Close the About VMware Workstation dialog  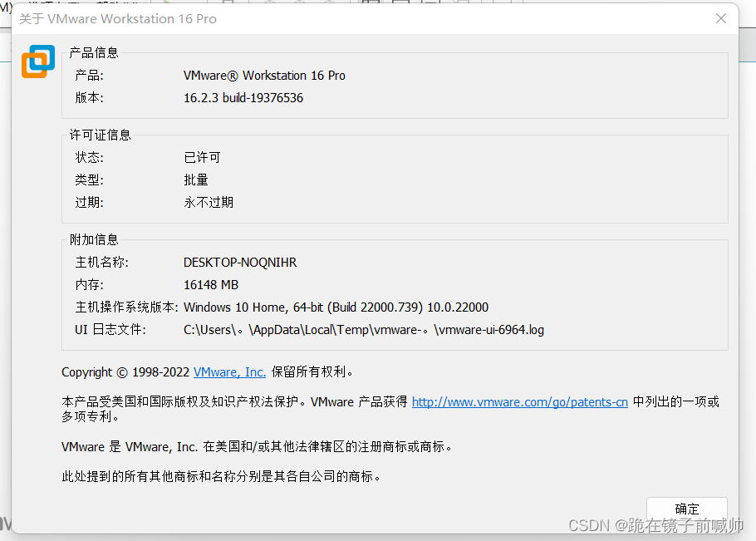721,18
